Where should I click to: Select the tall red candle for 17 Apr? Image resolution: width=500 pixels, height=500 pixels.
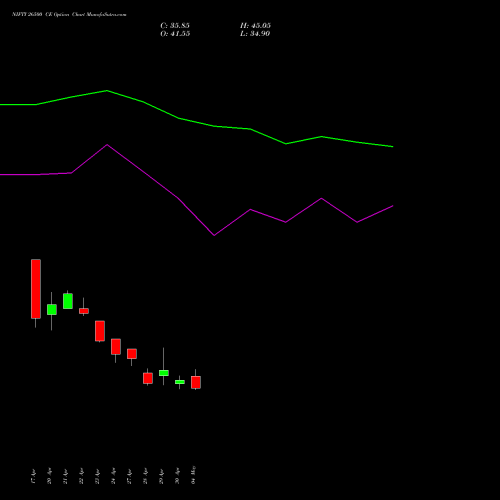(36, 289)
